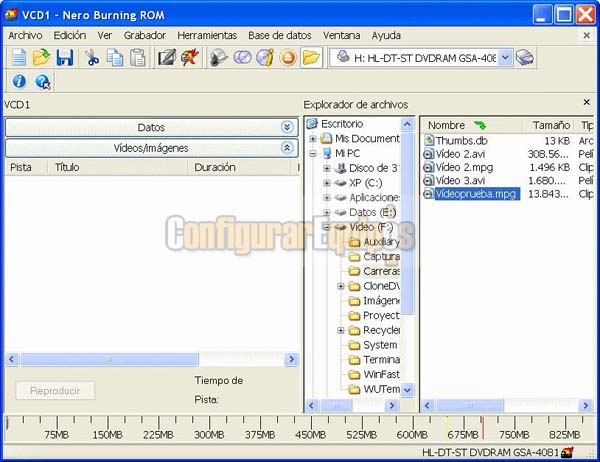Select the Vídeo (F:) drive in tree
600x462 pixels.
(371, 227)
